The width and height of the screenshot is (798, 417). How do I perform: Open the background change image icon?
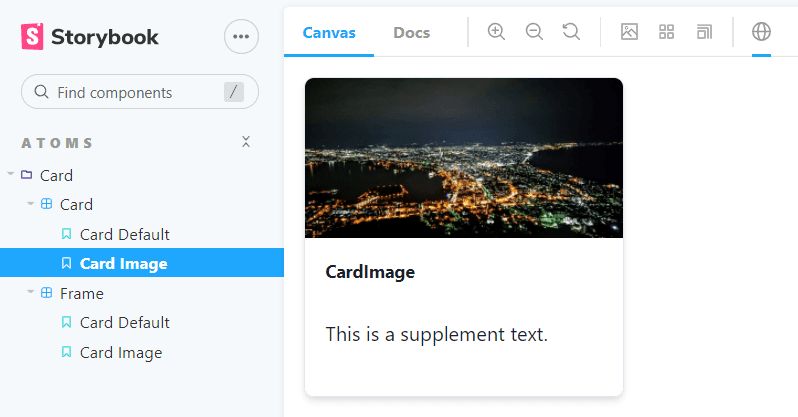629,32
